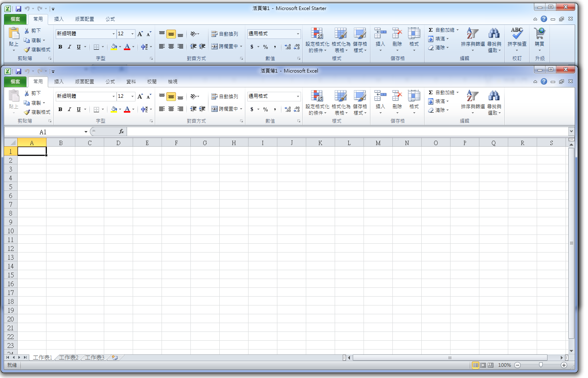
Task: Click Insert cells (插入) icon in Excel Starter
Action: point(380,33)
